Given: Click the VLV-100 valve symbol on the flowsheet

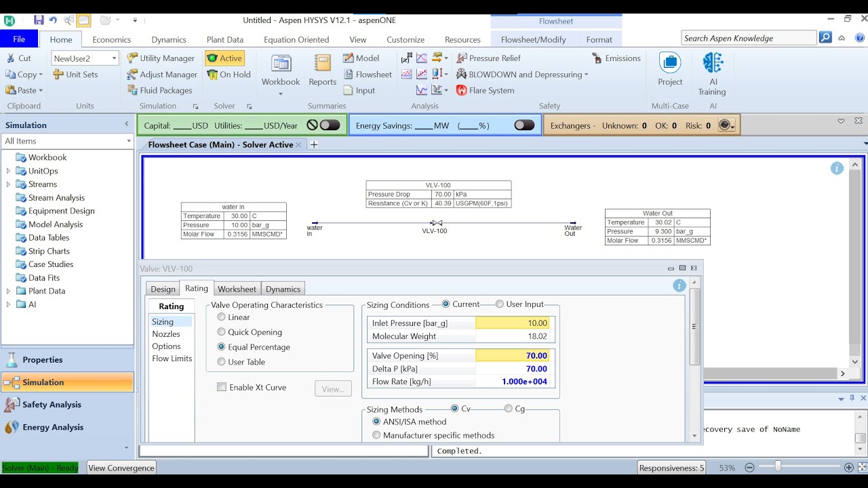Looking at the screenshot, I should tap(437, 223).
